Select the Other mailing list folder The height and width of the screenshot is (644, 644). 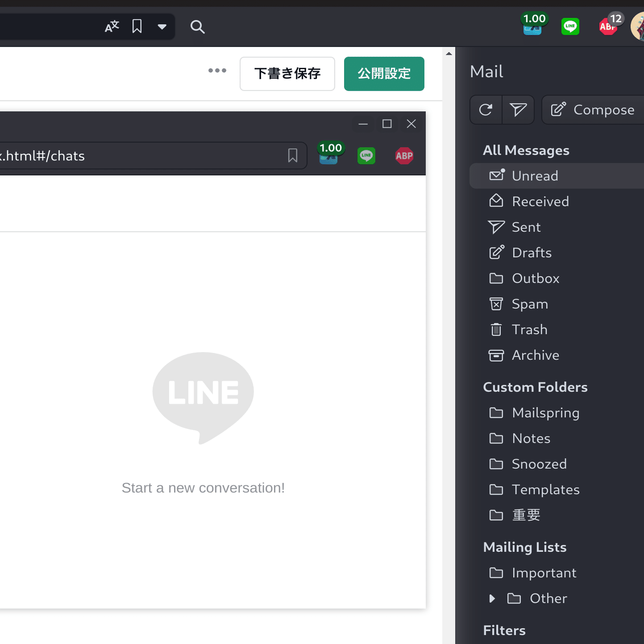[x=548, y=598]
